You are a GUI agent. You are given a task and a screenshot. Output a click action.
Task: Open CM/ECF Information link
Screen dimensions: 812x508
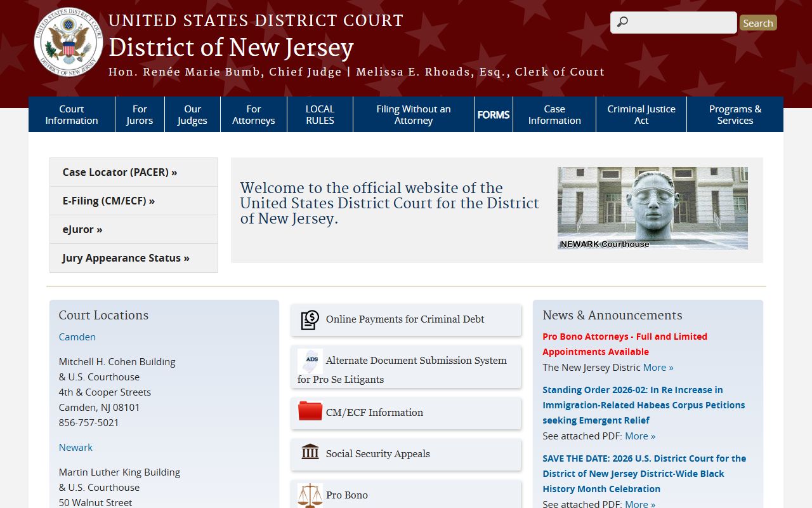pos(406,413)
